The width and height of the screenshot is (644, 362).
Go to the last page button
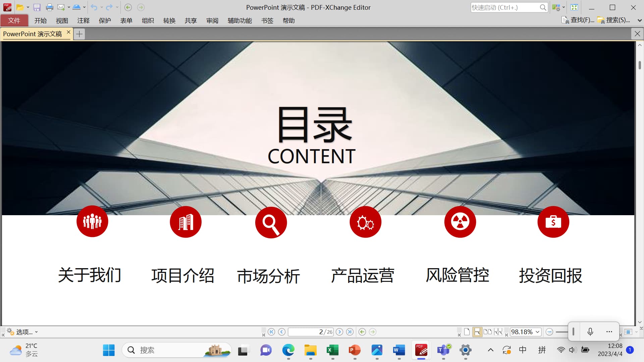click(x=350, y=332)
